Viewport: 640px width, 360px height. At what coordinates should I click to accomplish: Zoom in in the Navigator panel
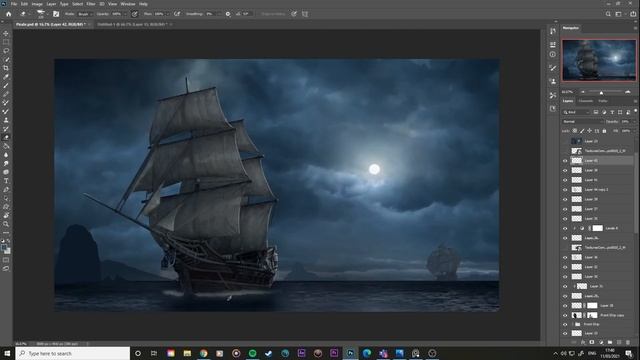coord(628,92)
